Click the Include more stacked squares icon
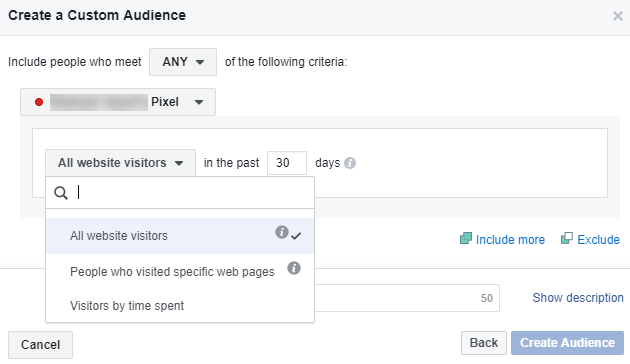Image resolution: width=630 pixels, height=364 pixels. (x=466, y=239)
